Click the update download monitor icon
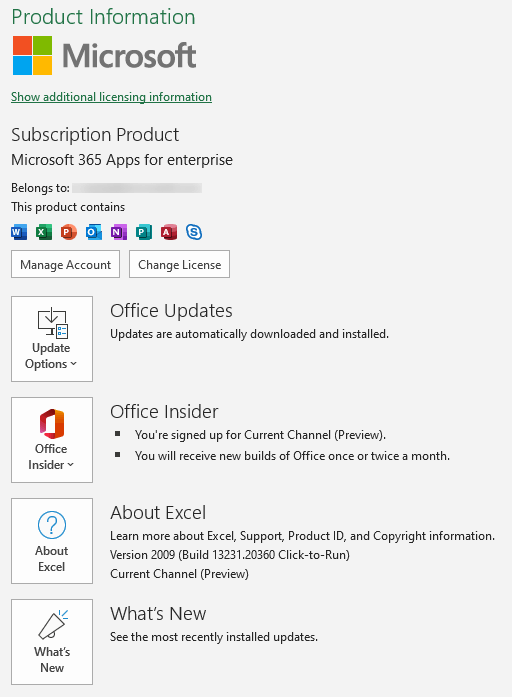 pos(53,323)
